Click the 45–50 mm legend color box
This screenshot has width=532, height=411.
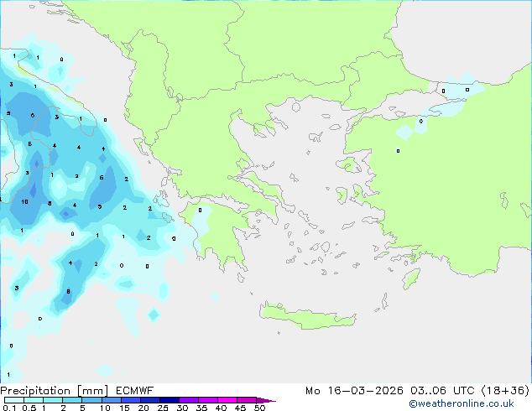tap(247, 400)
